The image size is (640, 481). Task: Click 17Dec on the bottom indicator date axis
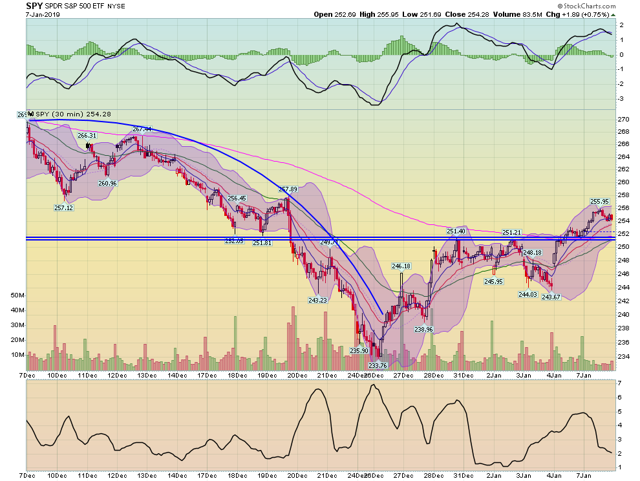207,475
